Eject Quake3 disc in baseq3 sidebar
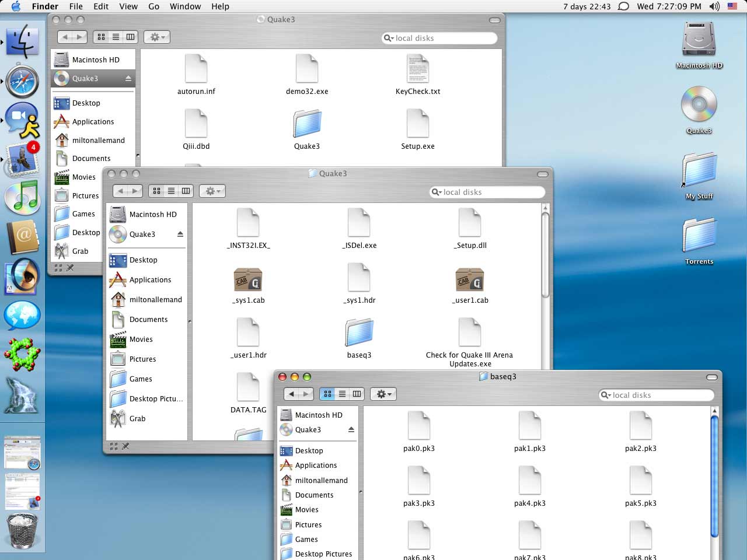 (x=351, y=430)
